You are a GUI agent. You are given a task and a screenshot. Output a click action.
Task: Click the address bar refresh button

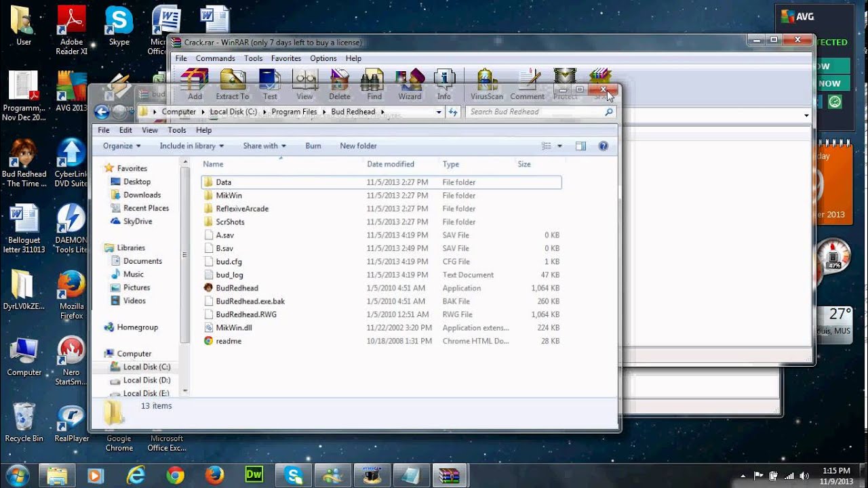pyautogui.click(x=453, y=112)
